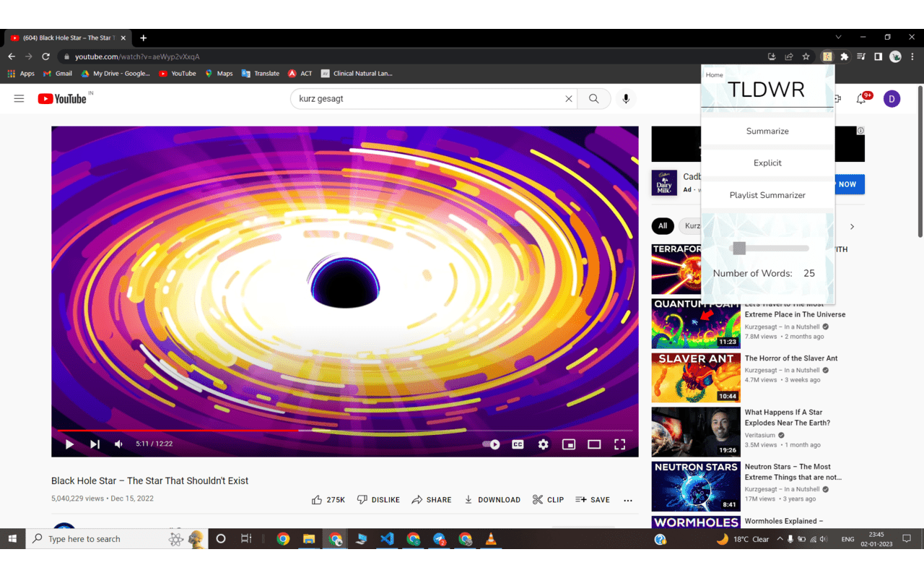Mute the video volume
The image size is (924, 578).
(x=119, y=444)
